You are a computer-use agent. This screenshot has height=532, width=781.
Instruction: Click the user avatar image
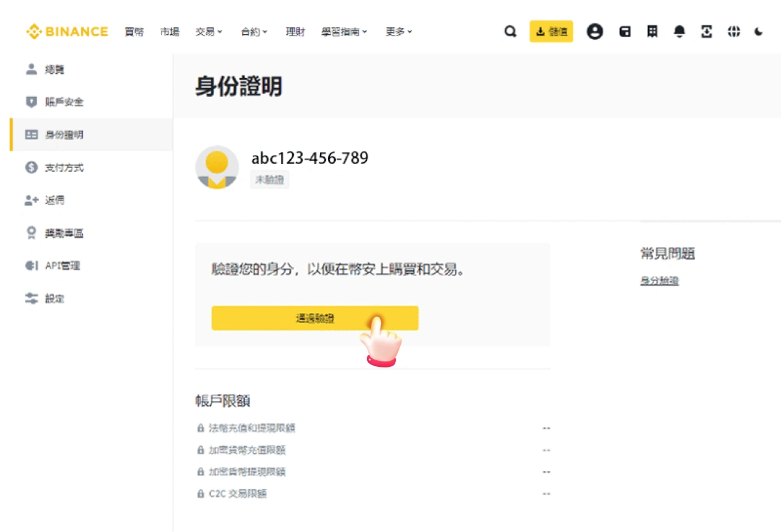point(217,167)
